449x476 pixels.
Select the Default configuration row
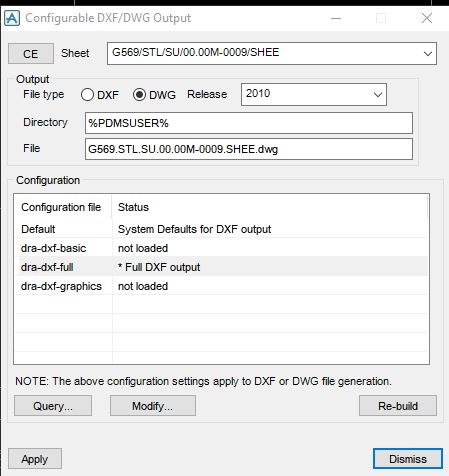click(221, 229)
